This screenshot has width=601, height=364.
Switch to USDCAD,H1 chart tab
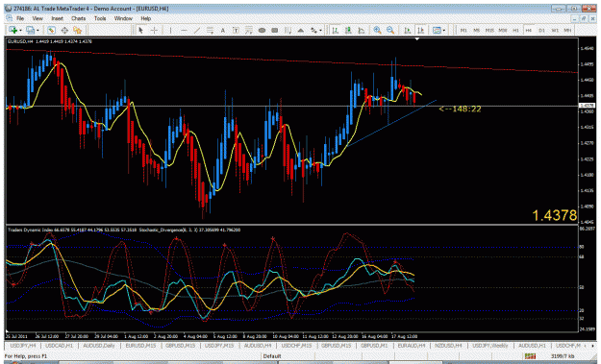click(59, 346)
